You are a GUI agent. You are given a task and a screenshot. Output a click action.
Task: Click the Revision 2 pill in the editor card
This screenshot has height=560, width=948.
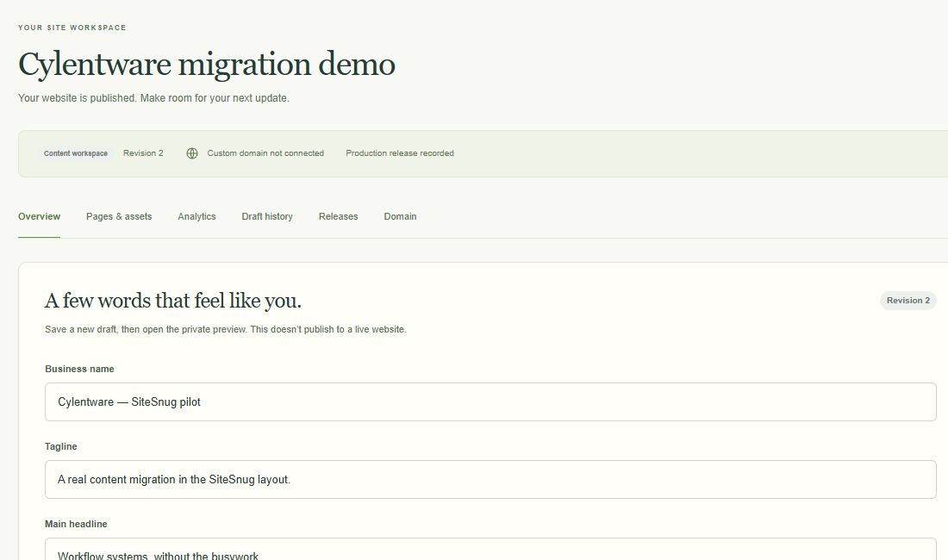pyautogui.click(x=908, y=300)
